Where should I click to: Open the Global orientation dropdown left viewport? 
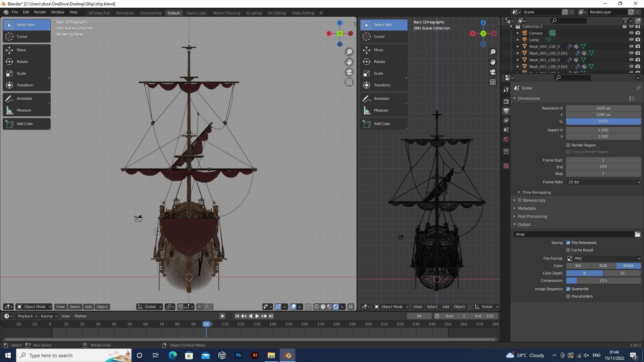click(x=150, y=307)
